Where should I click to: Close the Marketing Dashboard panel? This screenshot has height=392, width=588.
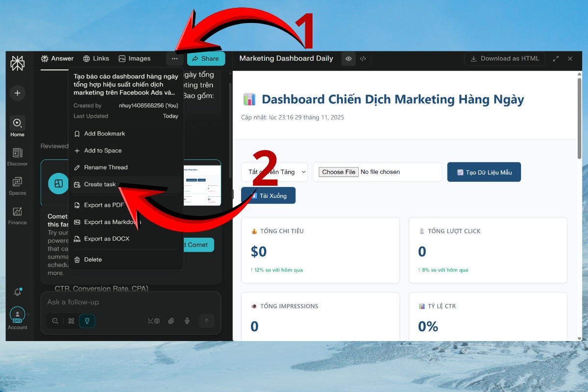(570, 59)
